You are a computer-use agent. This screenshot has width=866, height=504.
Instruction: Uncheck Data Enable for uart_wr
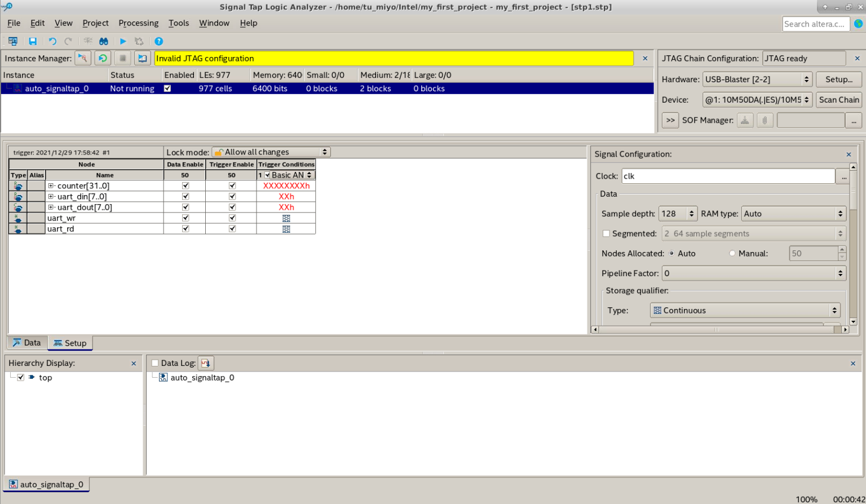pyautogui.click(x=185, y=218)
